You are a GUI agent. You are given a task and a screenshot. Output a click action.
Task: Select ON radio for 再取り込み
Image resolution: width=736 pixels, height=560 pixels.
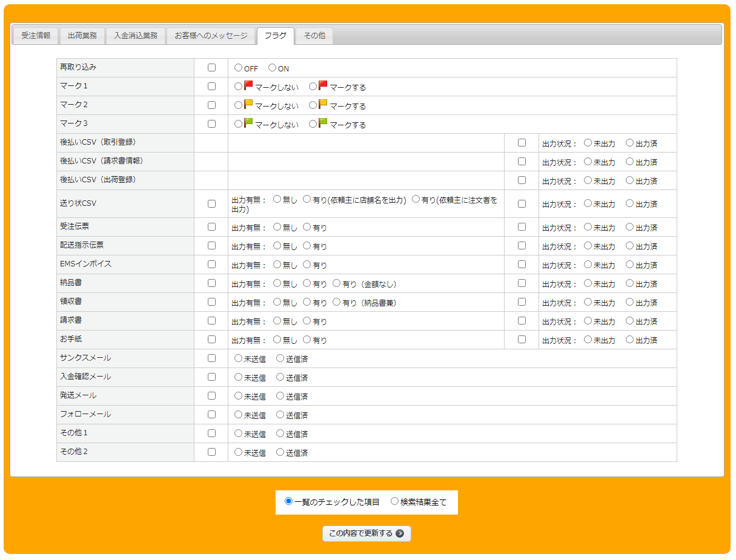click(x=273, y=68)
